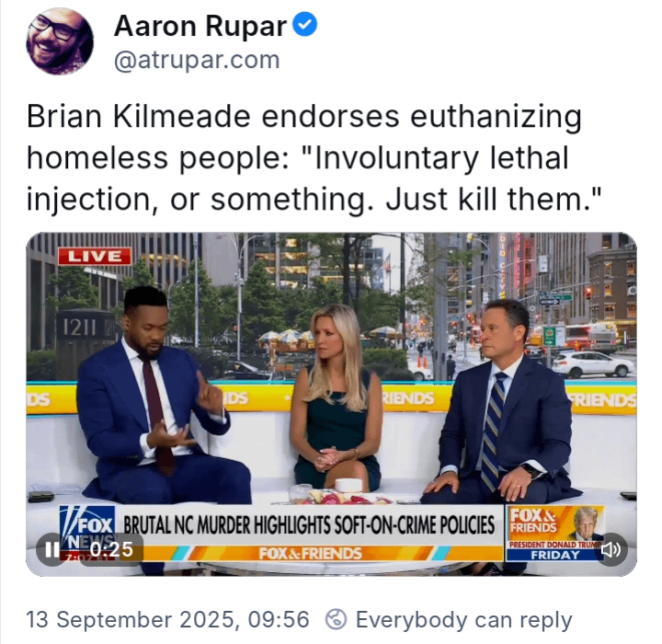
Task: Click the post text about Brian Kilmeade
Action: pyautogui.click(x=314, y=157)
